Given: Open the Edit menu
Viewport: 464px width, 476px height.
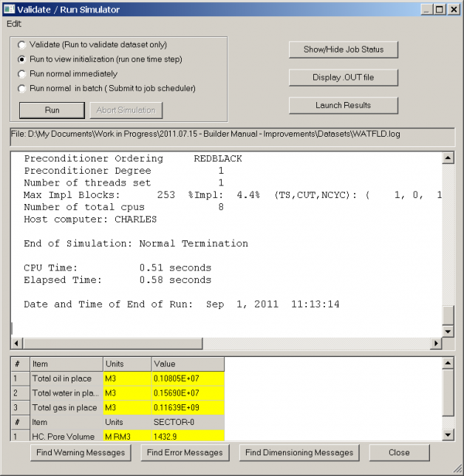Looking at the screenshot, I should click(x=14, y=24).
